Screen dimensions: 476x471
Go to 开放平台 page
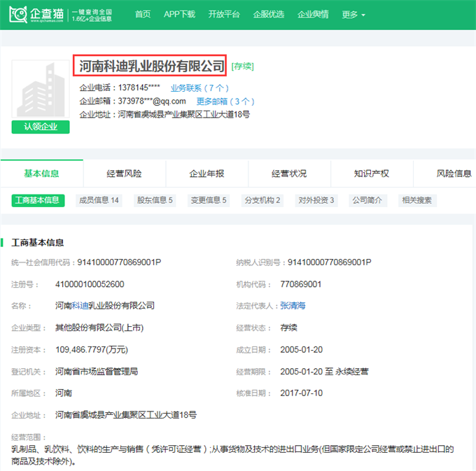point(224,14)
